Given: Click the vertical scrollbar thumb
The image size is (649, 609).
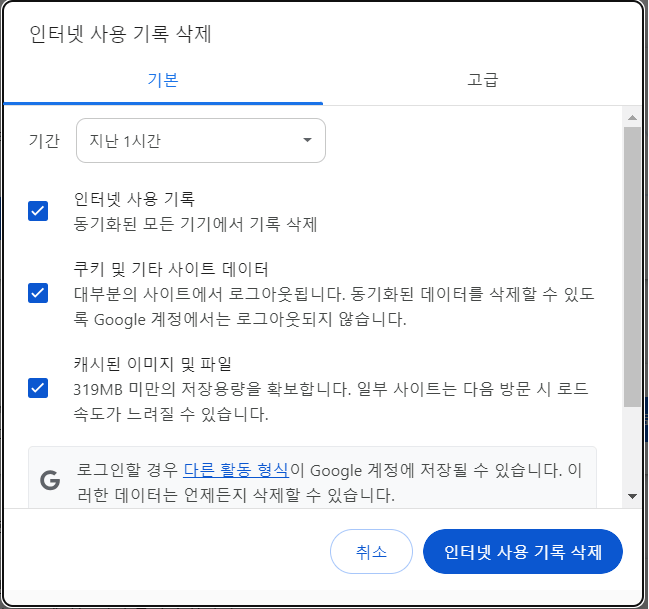Looking at the screenshot, I should click(x=632, y=267).
